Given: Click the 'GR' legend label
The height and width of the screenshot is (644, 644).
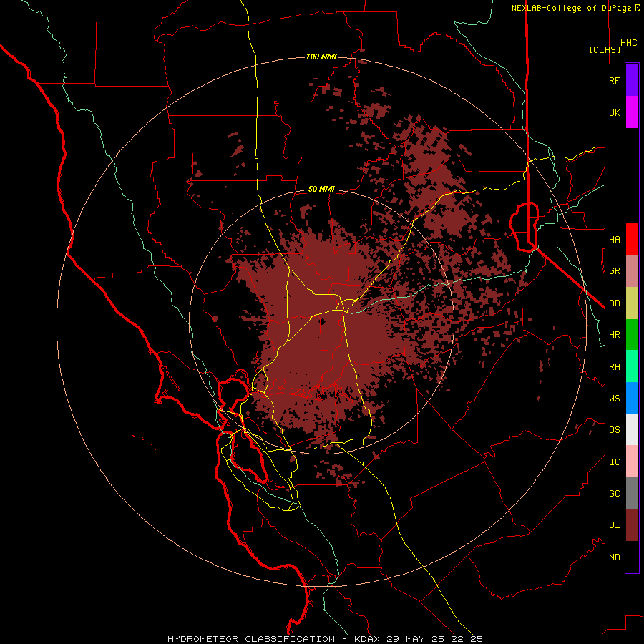Looking at the screenshot, I should [614, 271].
